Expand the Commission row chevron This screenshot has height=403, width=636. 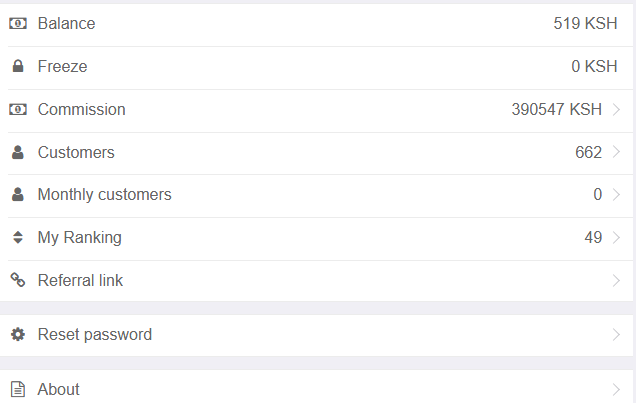616,110
